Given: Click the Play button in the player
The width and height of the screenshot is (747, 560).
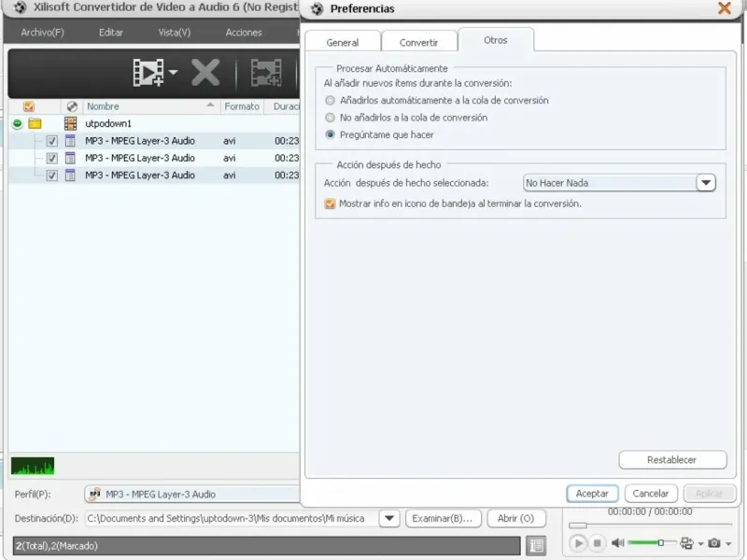Looking at the screenshot, I should pos(578,543).
